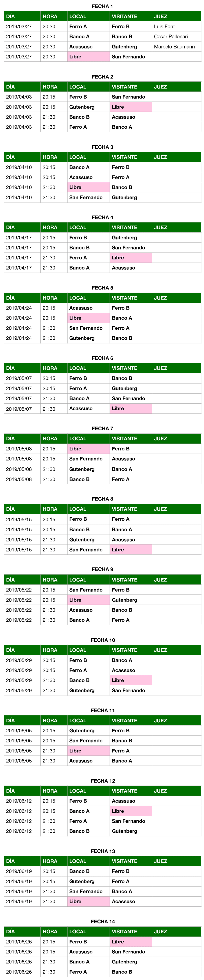Screen dimensions: 204x980
Task: Click the DÍA header in FECHA 13 table
Action: pyautogui.click(x=22, y=861)
